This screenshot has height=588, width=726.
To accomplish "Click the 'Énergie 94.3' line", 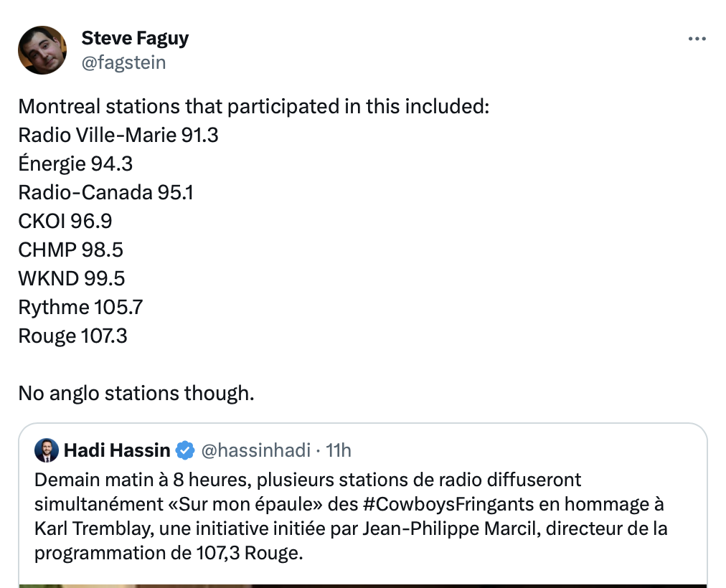I will pyautogui.click(x=75, y=163).
